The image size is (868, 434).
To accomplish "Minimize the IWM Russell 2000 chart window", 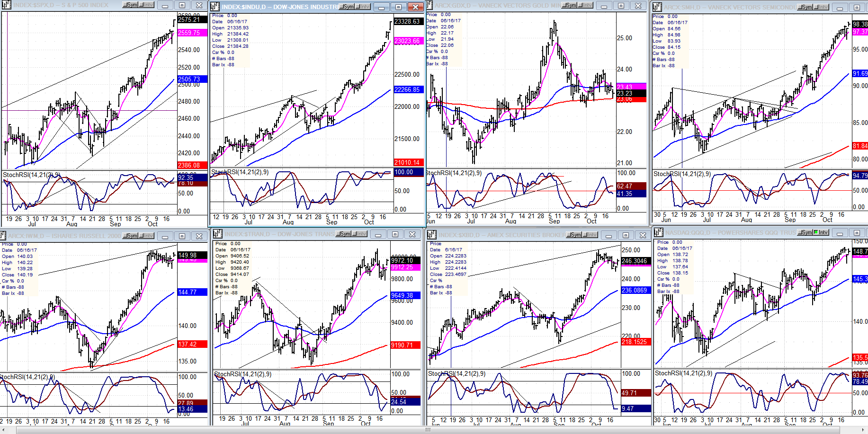I will tap(165, 236).
